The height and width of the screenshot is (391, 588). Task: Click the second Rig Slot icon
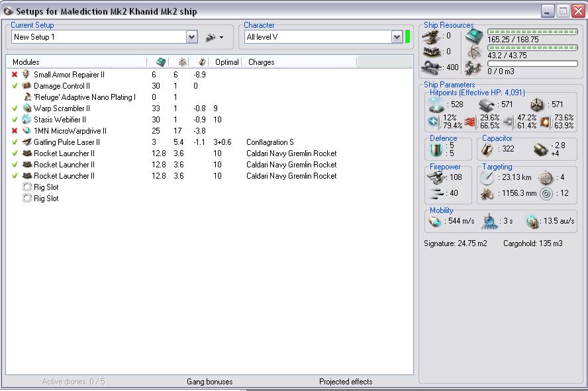[x=27, y=198]
